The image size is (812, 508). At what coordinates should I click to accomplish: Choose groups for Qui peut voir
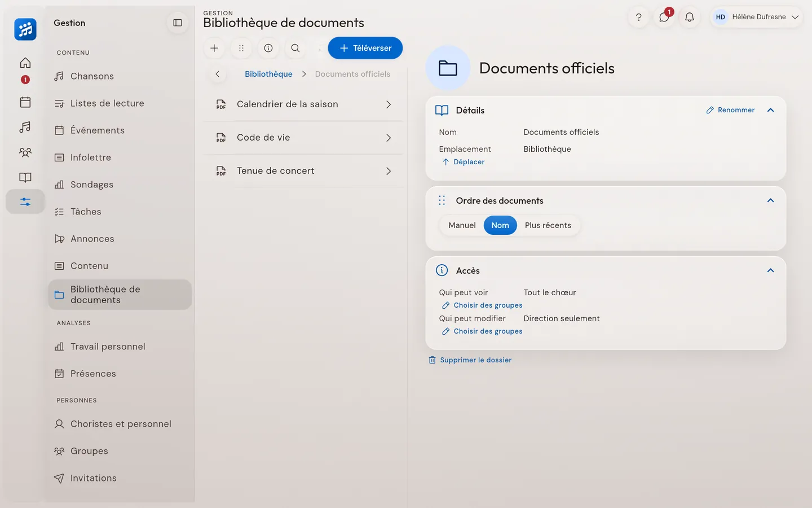pos(482,305)
